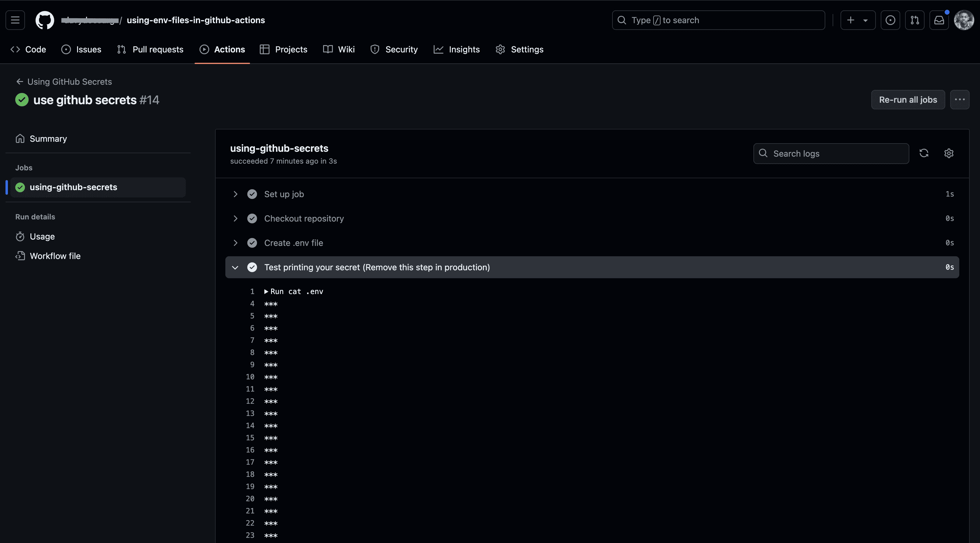Click the check icon of Set up job
This screenshot has width=980, height=543.
point(252,194)
